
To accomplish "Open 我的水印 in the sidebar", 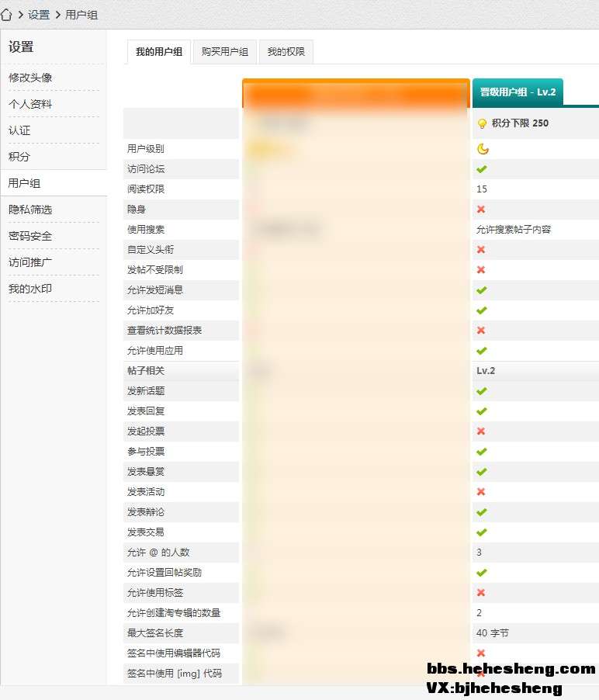I will click(x=30, y=289).
